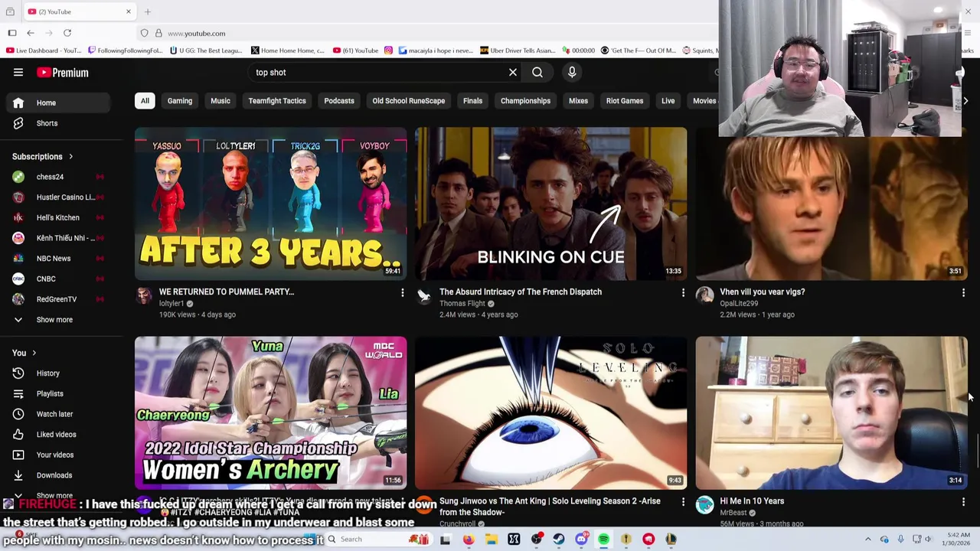Open the 'Hi Me In 10 Years' thumbnail
Viewport: 980px width, 551px height.
(831, 412)
